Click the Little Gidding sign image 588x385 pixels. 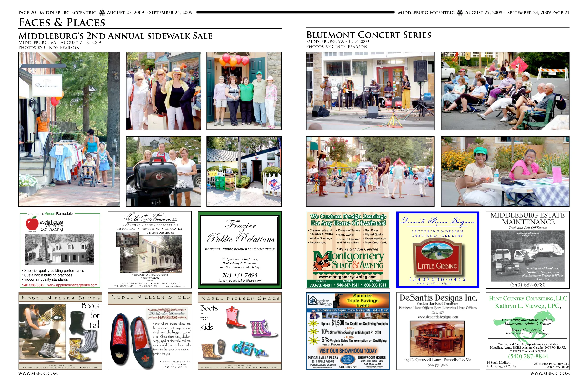[x=437, y=256]
